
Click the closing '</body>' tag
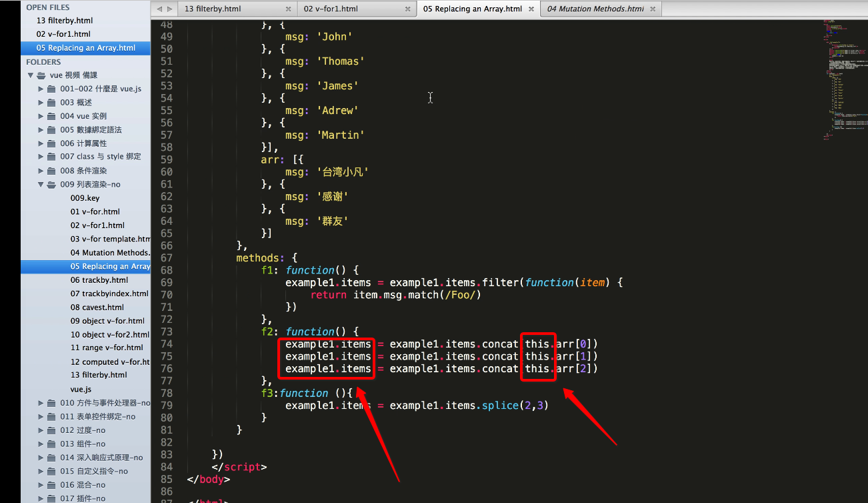pos(209,479)
